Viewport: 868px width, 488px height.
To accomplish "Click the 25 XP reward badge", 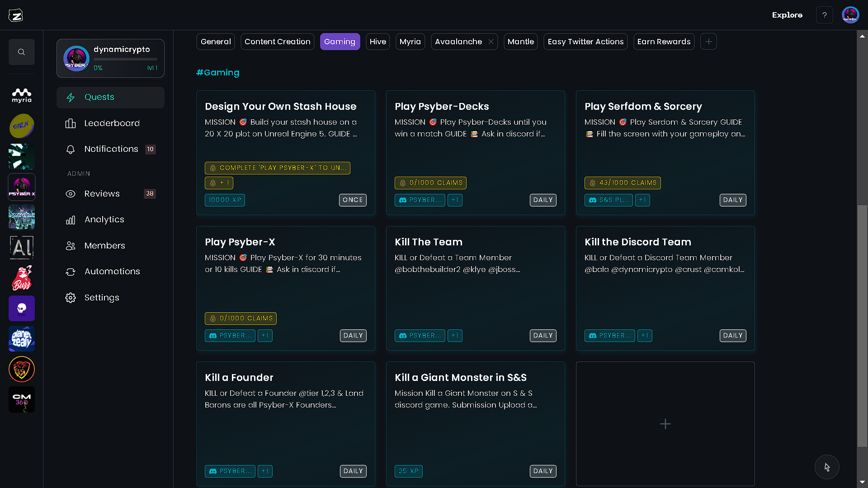I will 409,471.
